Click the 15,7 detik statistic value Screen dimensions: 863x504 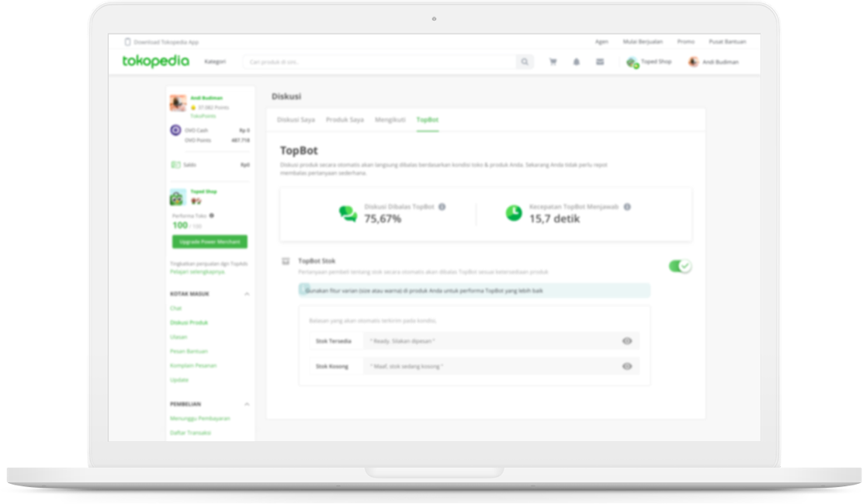(x=554, y=219)
